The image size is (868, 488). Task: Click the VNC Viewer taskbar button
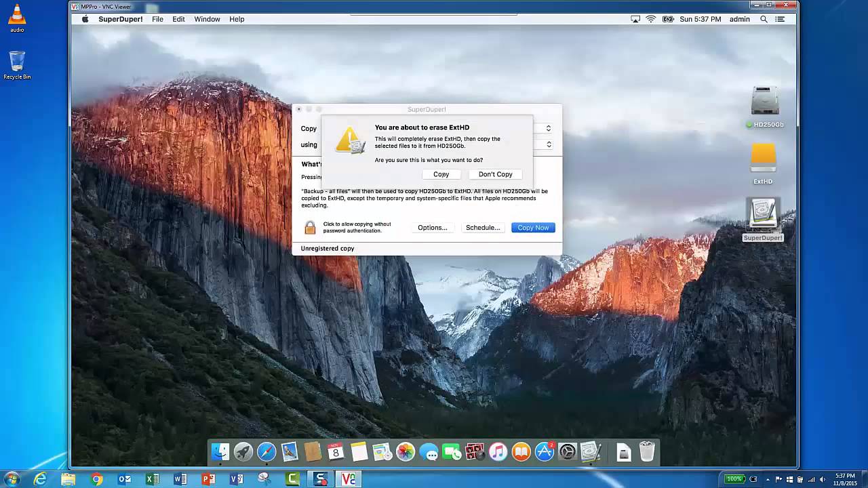pos(349,479)
